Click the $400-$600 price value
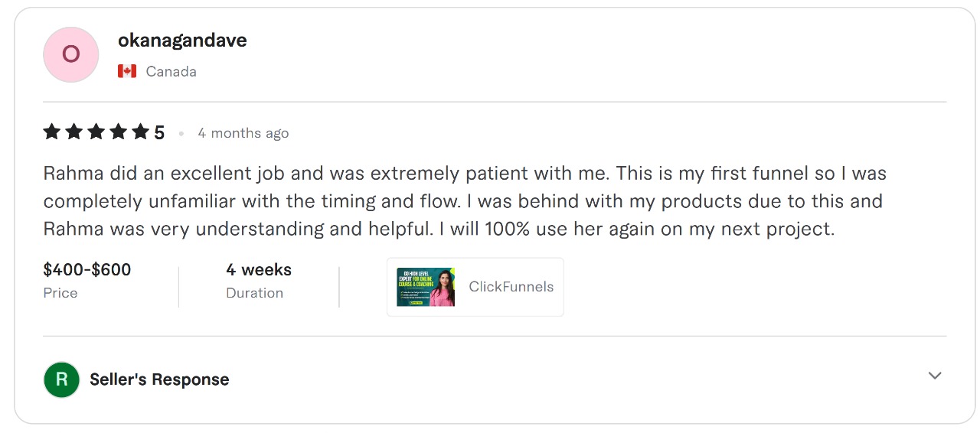The height and width of the screenshot is (433, 980). [87, 269]
